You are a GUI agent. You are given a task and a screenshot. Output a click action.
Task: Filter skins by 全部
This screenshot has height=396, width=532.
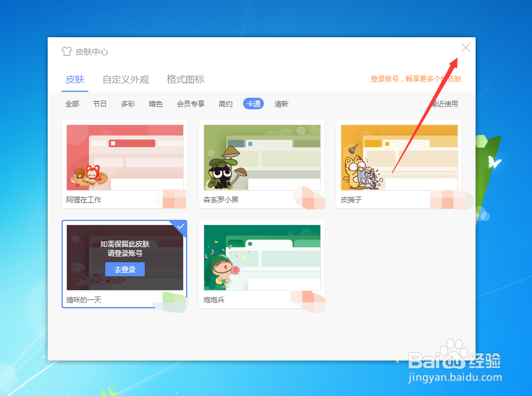click(72, 104)
